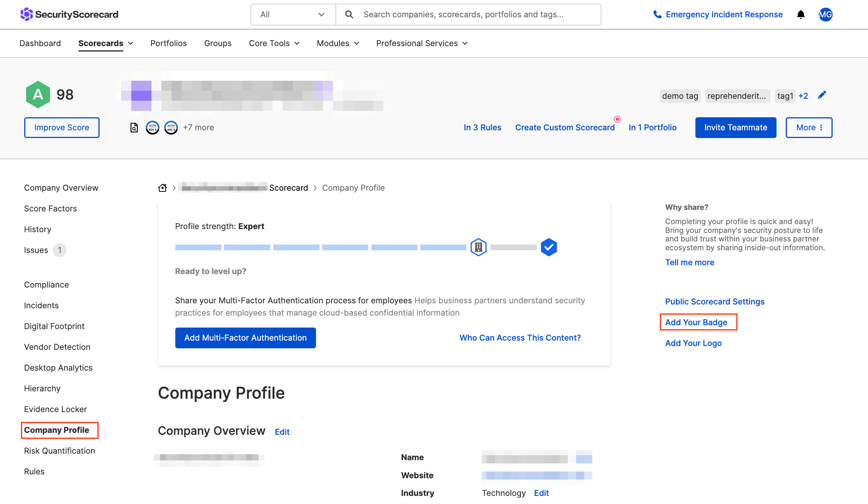Click the Add Your Logo link

pyautogui.click(x=693, y=343)
